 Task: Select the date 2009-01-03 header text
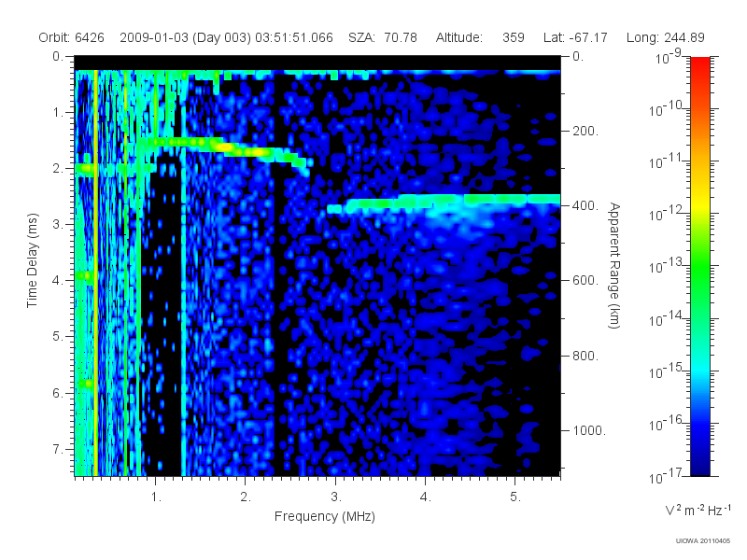click(154, 37)
